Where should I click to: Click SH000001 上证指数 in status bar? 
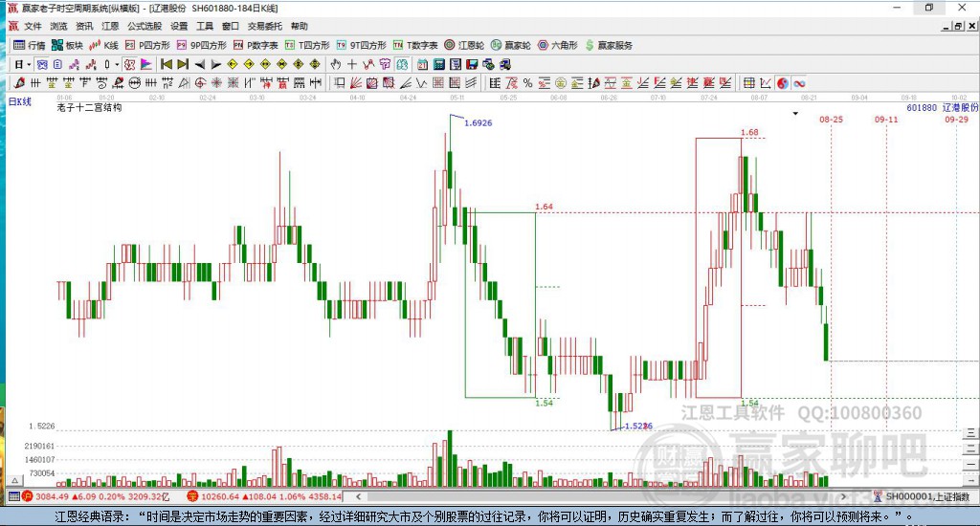point(927,496)
